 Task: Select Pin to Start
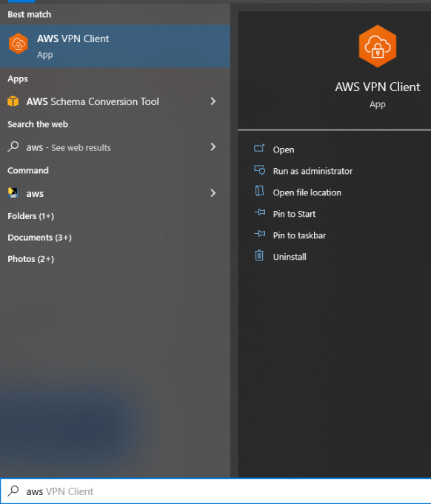point(294,214)
